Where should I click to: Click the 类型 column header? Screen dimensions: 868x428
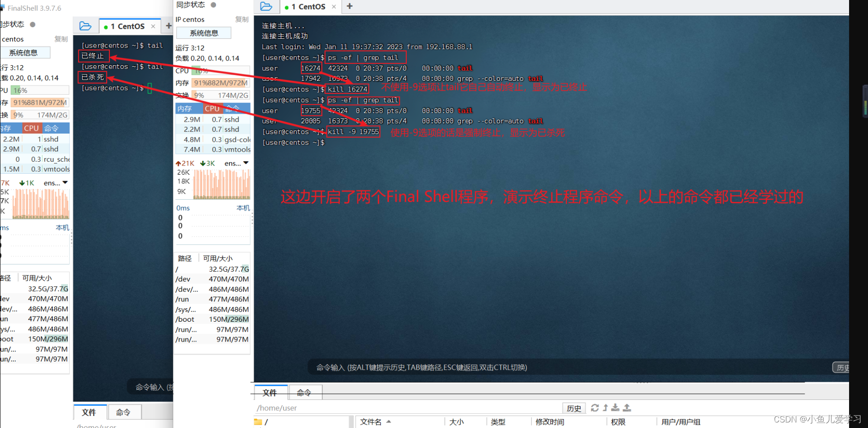pos(498,422)
